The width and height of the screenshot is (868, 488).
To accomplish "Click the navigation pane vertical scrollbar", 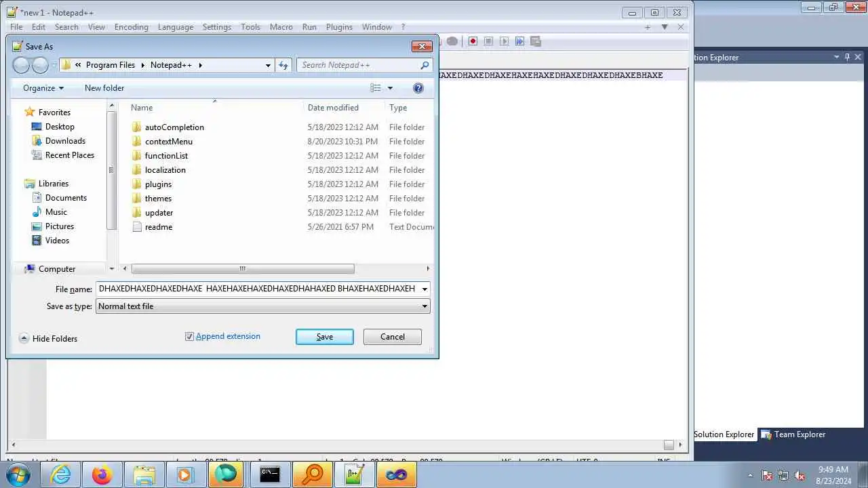I will [x=111, y=169].
